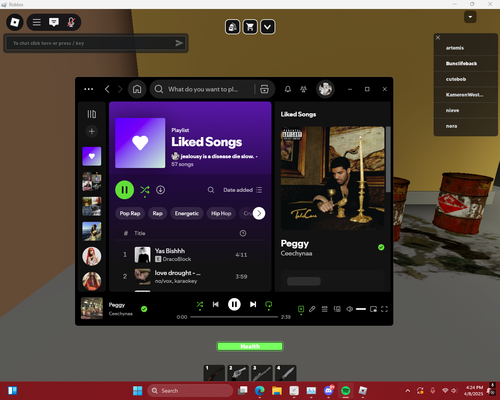Toggle the Roblox chat window icon
This screenshot has height=400, width=500.
tap(54, 22)
